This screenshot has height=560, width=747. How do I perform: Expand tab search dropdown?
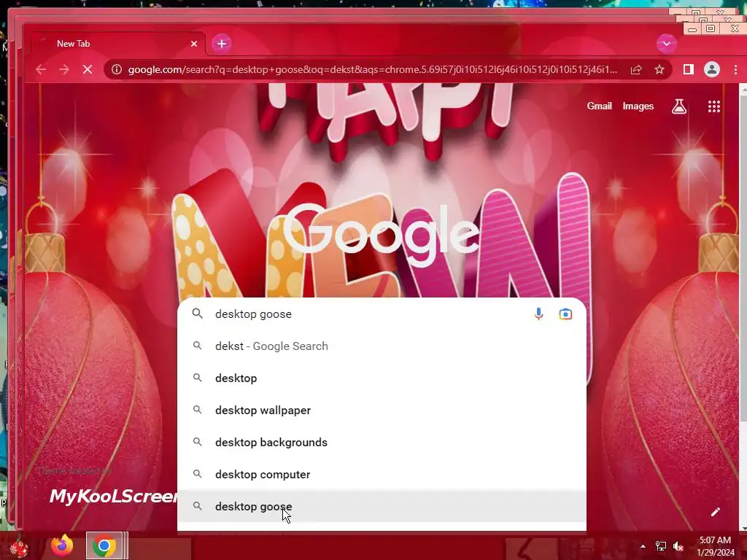[667, 44]
